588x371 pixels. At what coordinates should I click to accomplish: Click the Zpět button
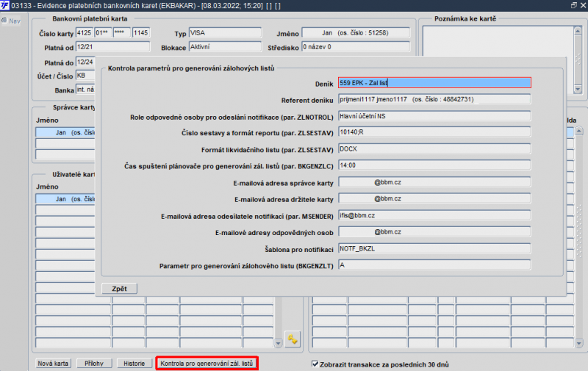click(119, 289)
